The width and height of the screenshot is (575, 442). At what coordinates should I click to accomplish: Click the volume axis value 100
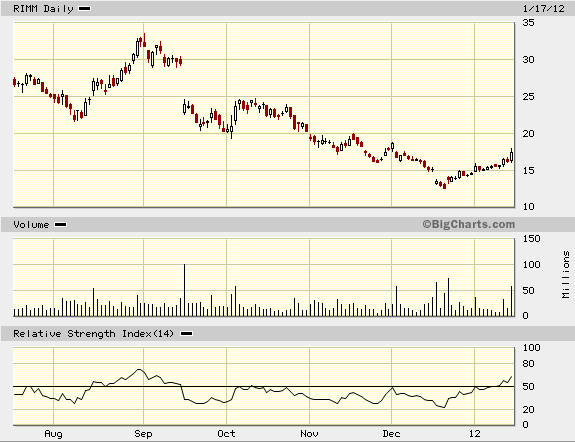tap(531, 264)
